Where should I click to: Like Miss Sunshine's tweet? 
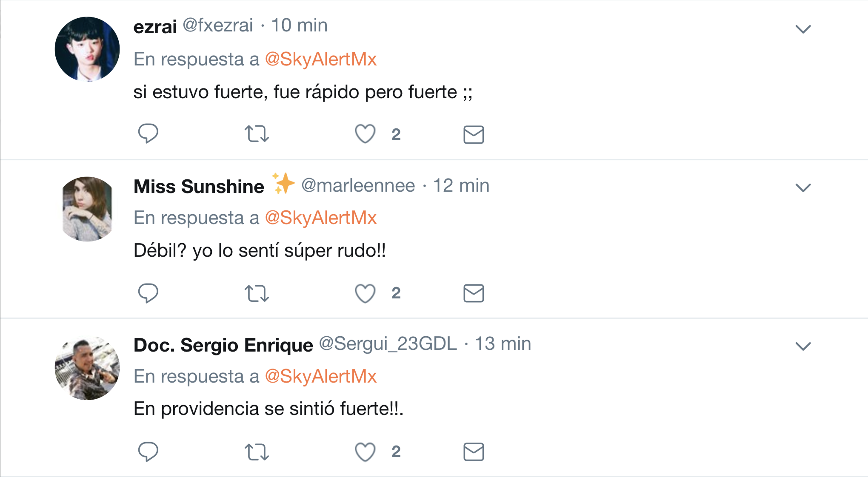pos(365,293)
